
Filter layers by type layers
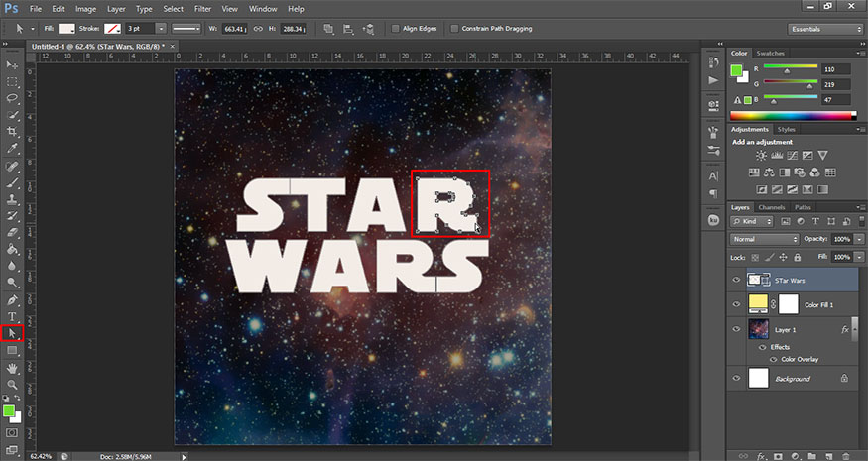pos(815,221)
